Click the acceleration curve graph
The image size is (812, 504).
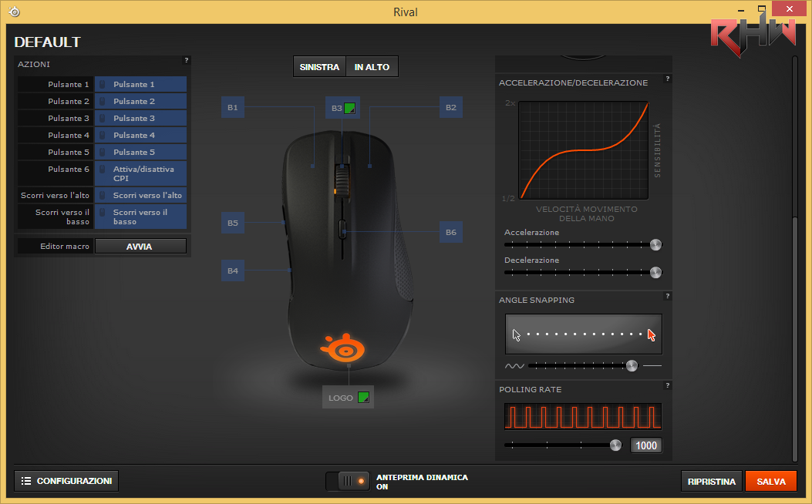tap(584, 150)
